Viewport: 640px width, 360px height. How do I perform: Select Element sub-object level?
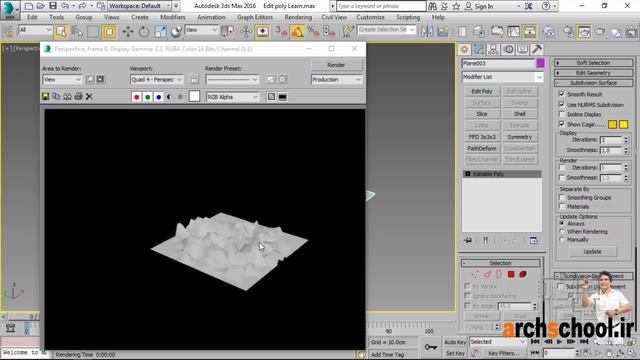tap(523, 274)
